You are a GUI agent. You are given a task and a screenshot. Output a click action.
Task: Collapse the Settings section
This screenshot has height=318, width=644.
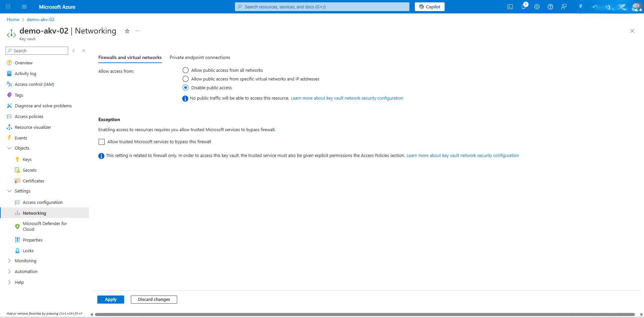[9, 191]
